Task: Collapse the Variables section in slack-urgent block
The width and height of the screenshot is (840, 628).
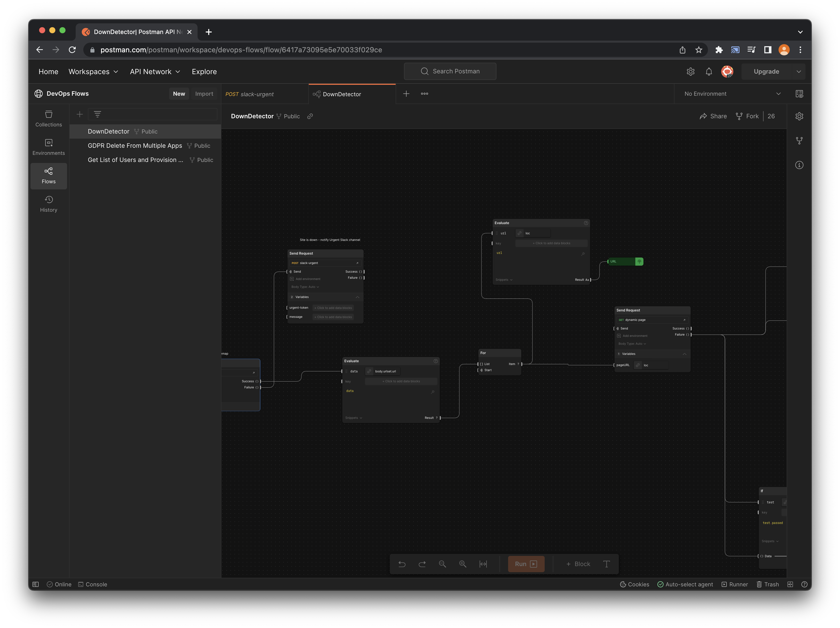Action: tap(357, 297)
